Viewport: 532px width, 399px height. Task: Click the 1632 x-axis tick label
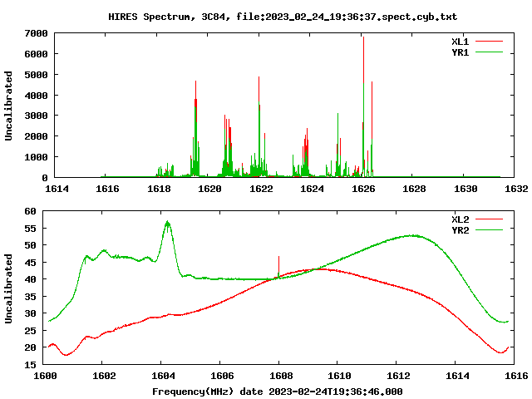(516, 189)
